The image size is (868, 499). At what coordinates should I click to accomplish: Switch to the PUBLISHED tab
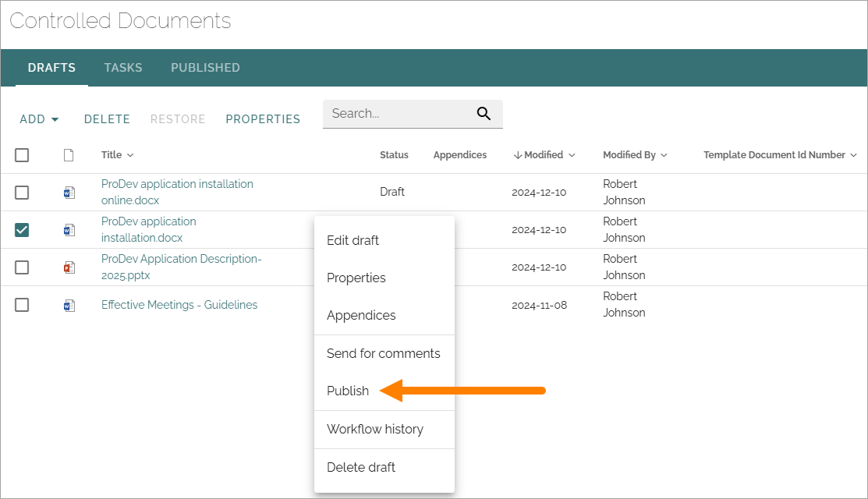pos(205,68)
